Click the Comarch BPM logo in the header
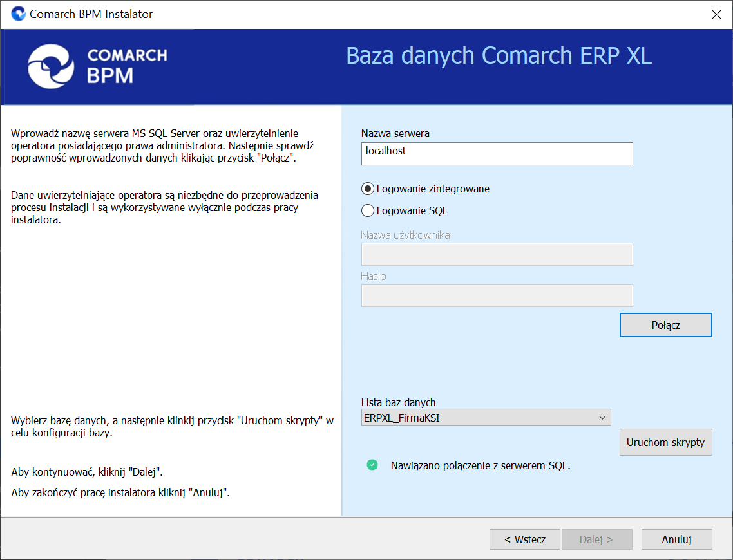This screenshot has height=560, width=733. coord(97,66)
